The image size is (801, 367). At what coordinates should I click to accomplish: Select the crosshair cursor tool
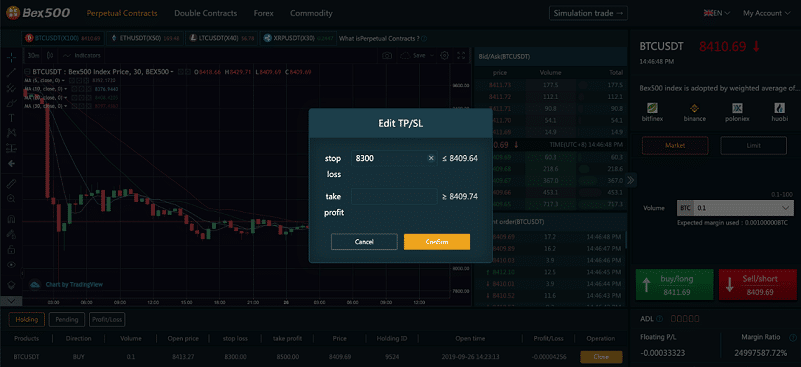12,57
